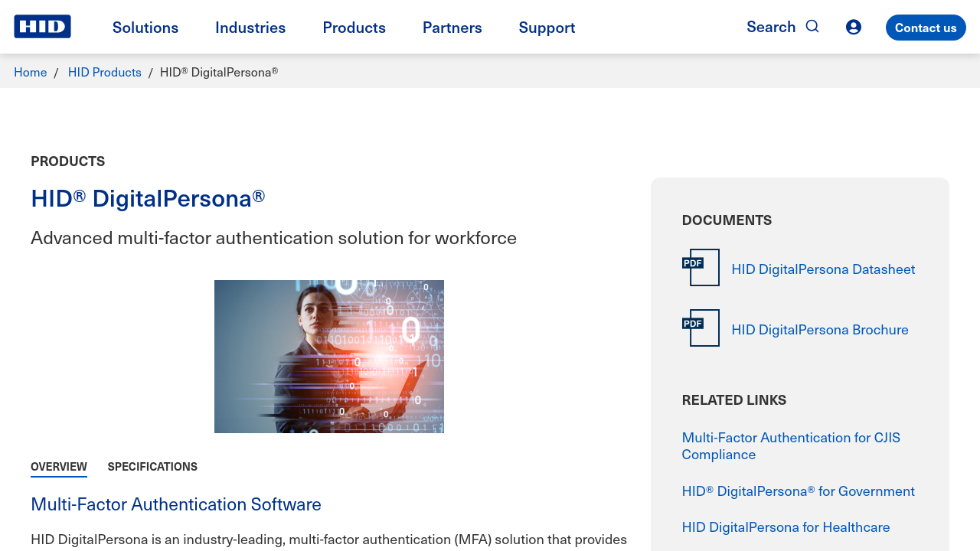Click the HID DigitalPersona page heading

tap(148, 198)
